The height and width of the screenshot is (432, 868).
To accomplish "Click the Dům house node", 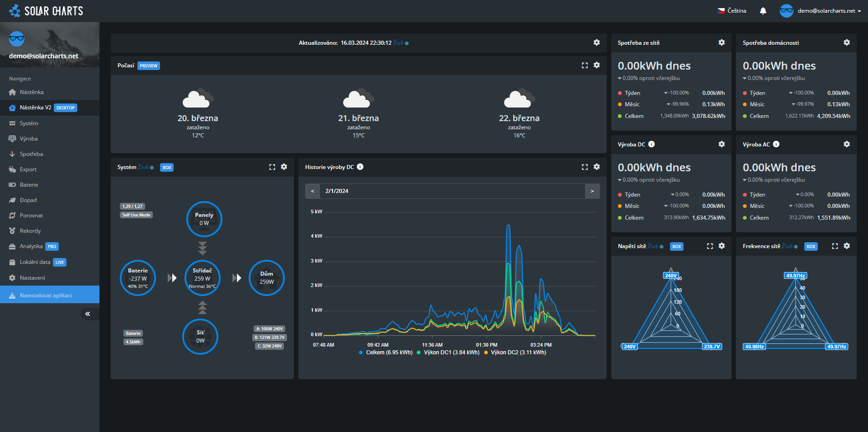I will 267,278.
